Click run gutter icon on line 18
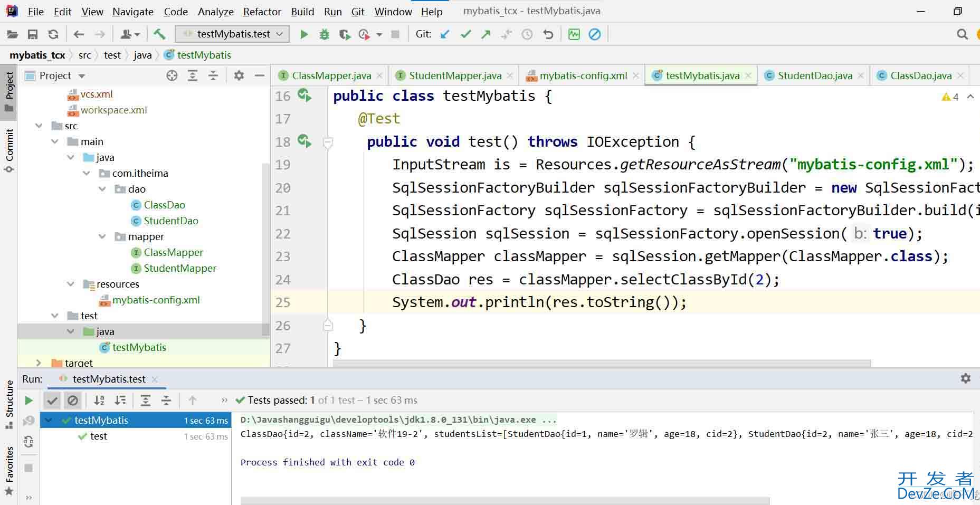Image resolution: width=980 pixels, height=505 pixels. pos(305,141)
